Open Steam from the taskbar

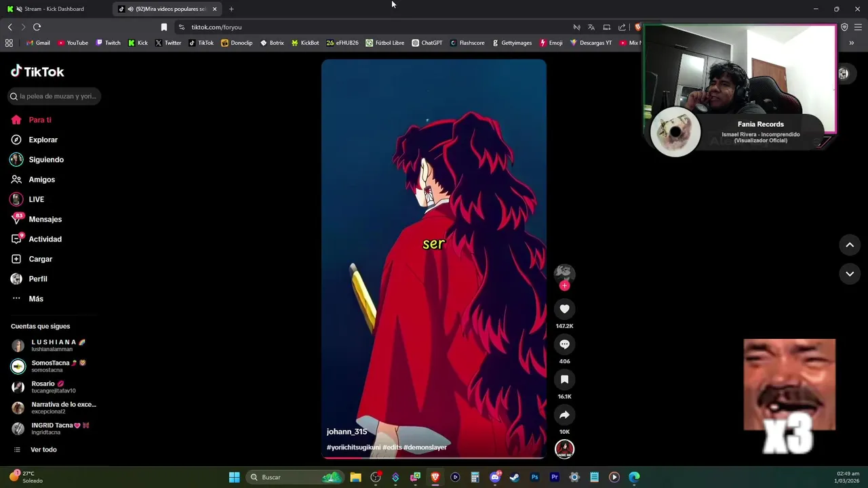(x=515, y=477)
